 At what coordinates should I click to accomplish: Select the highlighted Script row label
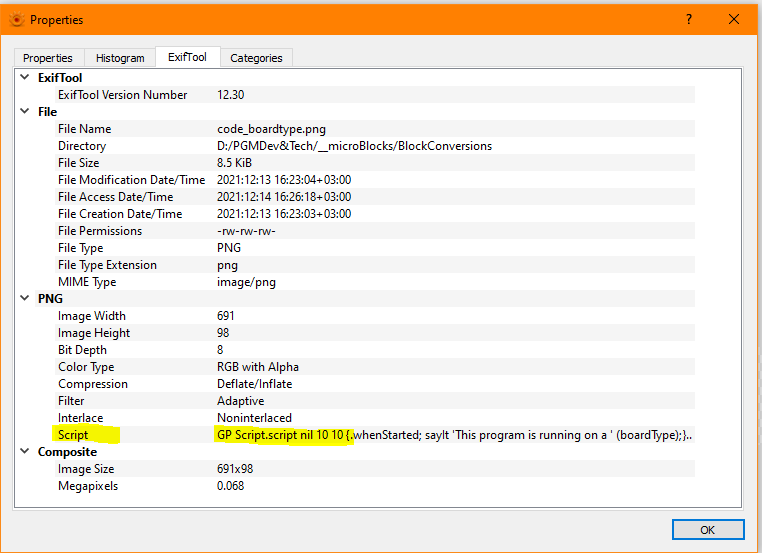pos(73,435)
